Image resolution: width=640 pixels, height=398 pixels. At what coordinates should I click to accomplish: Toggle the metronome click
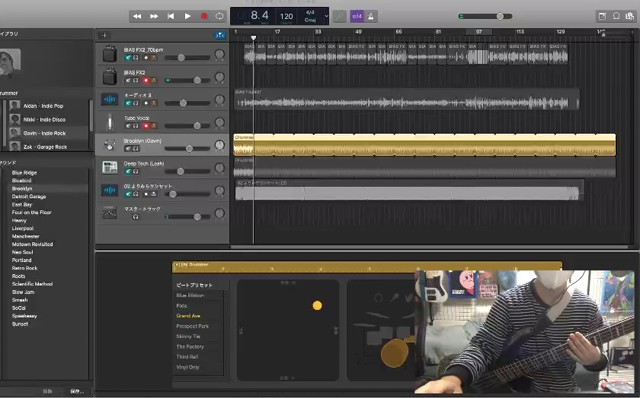pos(371,16)
